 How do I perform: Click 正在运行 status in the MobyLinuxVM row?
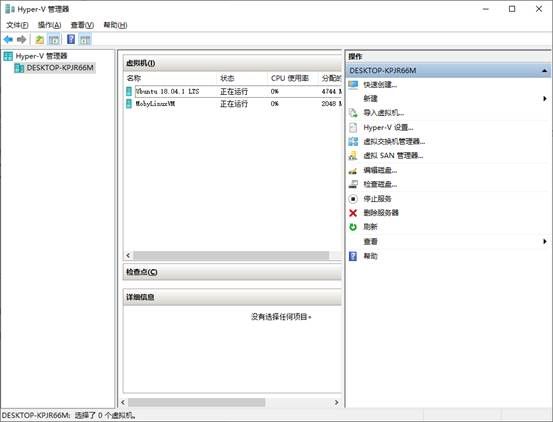tap(234, 104)
